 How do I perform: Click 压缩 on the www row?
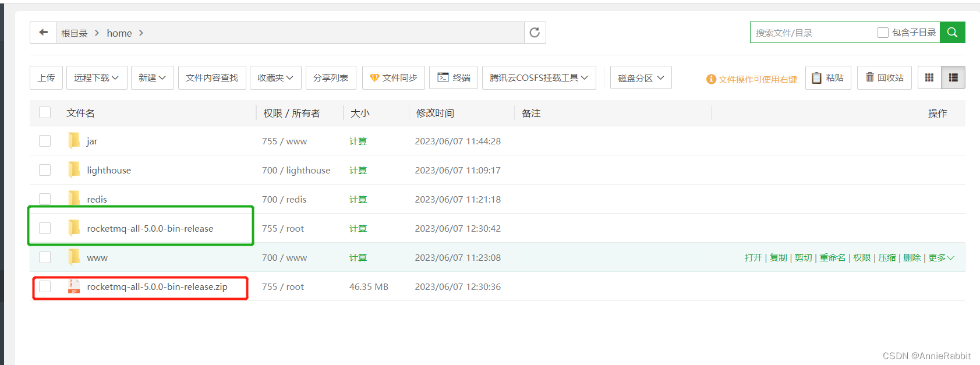pos(887,257)
